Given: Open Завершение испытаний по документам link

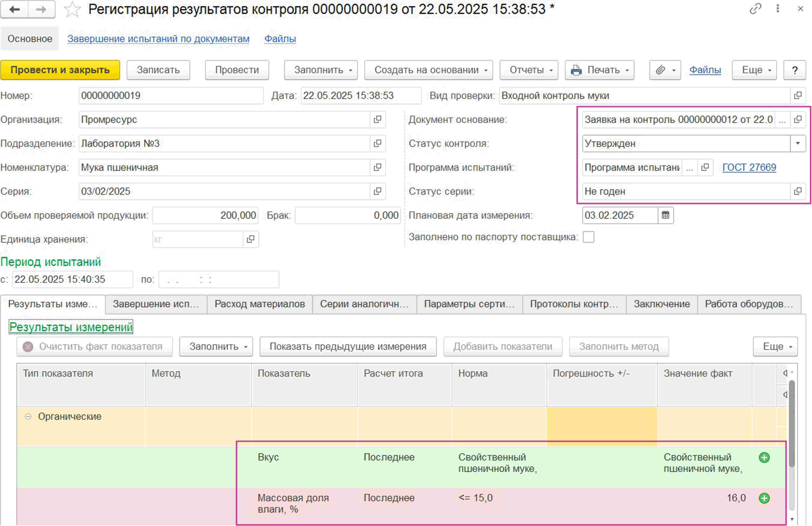Looking at the screenshot, I should tap(158, 39).
